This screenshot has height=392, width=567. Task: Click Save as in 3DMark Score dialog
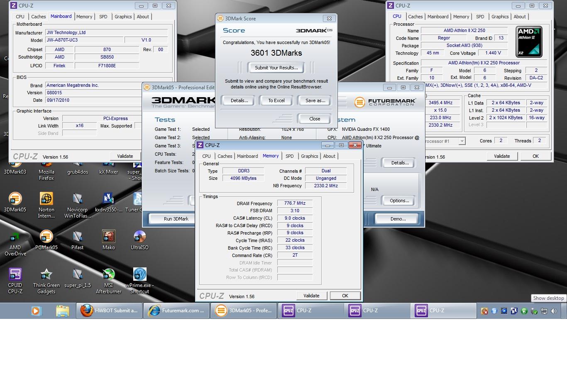[315, 100]
